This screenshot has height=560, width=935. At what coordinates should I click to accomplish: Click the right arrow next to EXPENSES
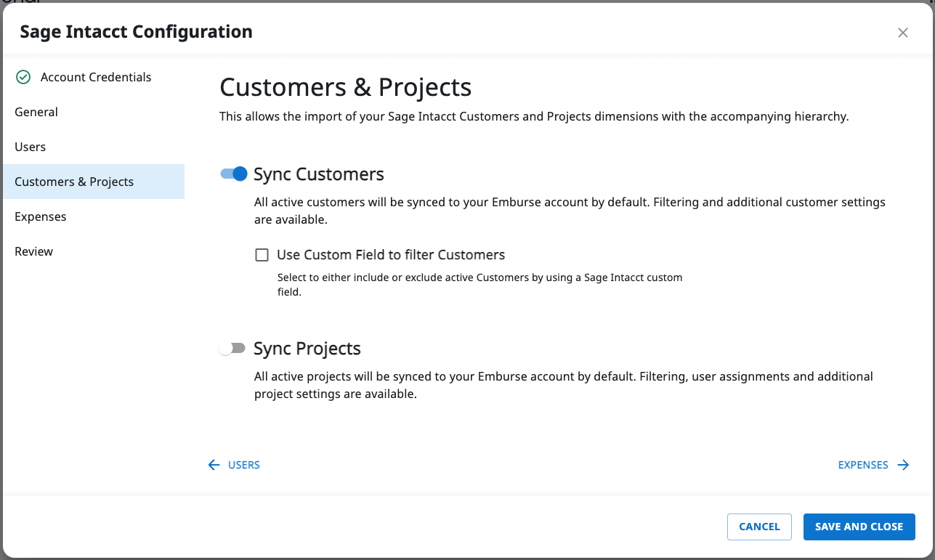pyautogui.click(x=903, y=465)
